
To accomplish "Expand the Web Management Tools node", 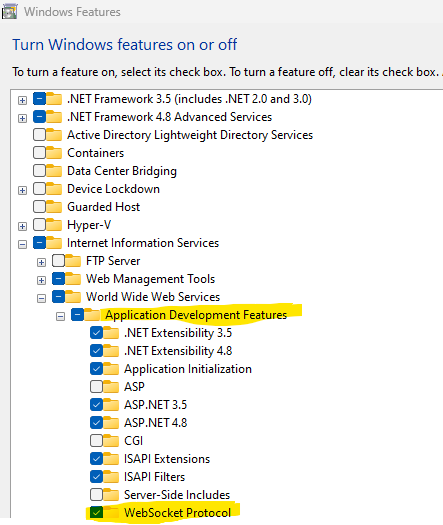I will coord(41,280).
